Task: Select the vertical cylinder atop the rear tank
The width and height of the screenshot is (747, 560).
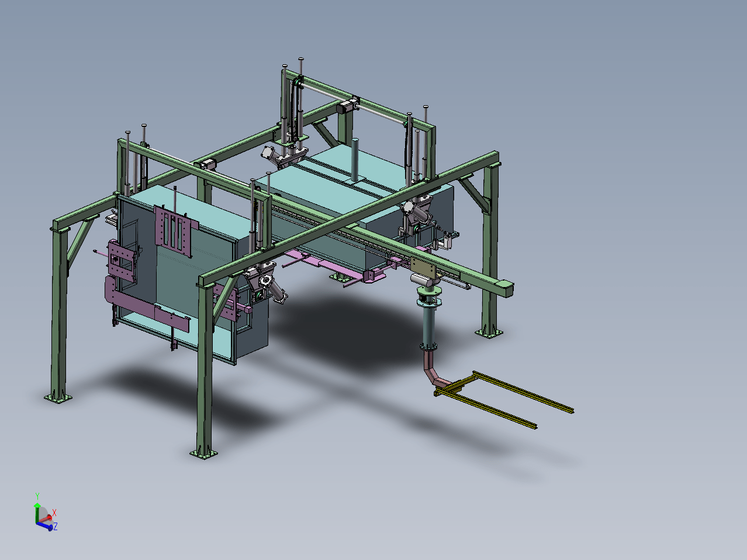Action: [x=354, y=159]
